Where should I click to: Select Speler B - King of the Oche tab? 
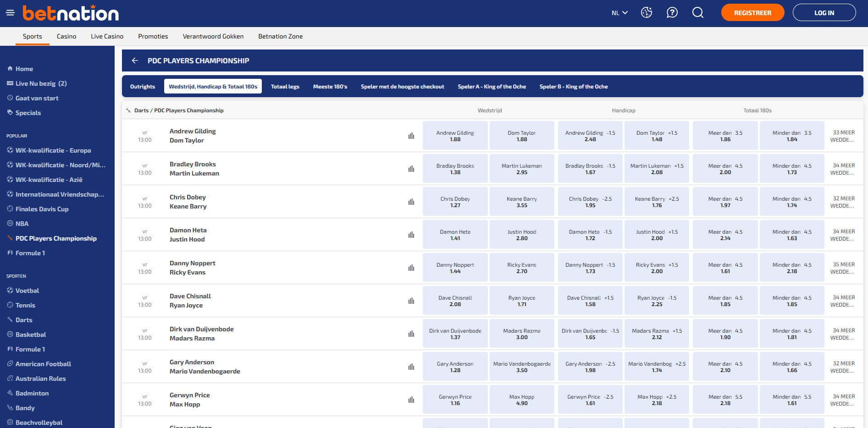tap(574, 87)
